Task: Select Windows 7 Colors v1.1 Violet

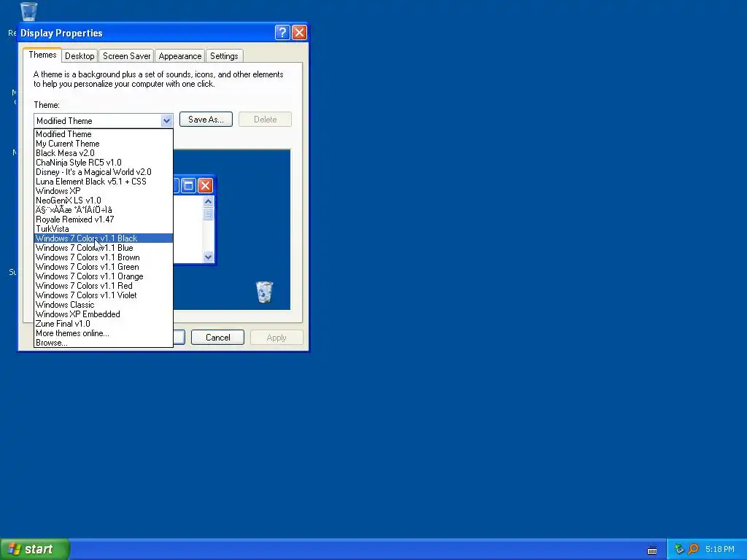Action: (104, 295)
